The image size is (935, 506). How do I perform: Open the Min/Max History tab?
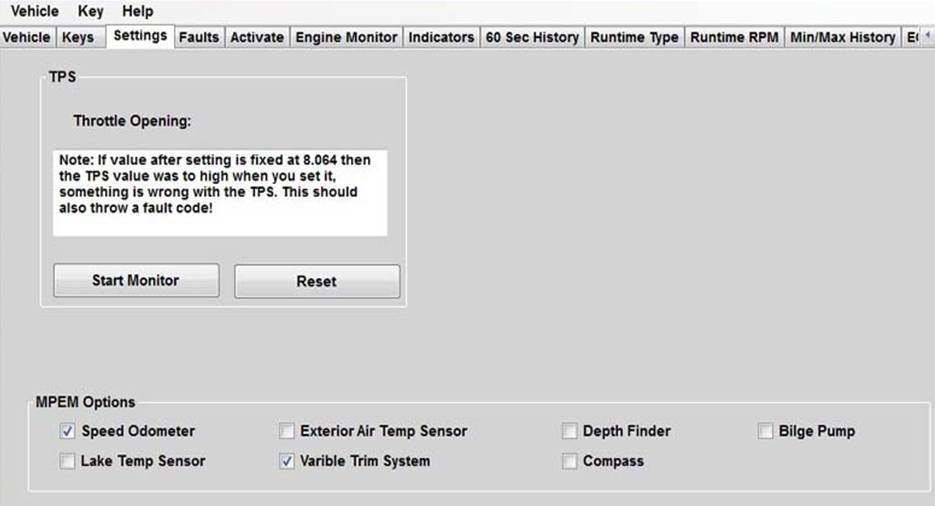(843, 37)
